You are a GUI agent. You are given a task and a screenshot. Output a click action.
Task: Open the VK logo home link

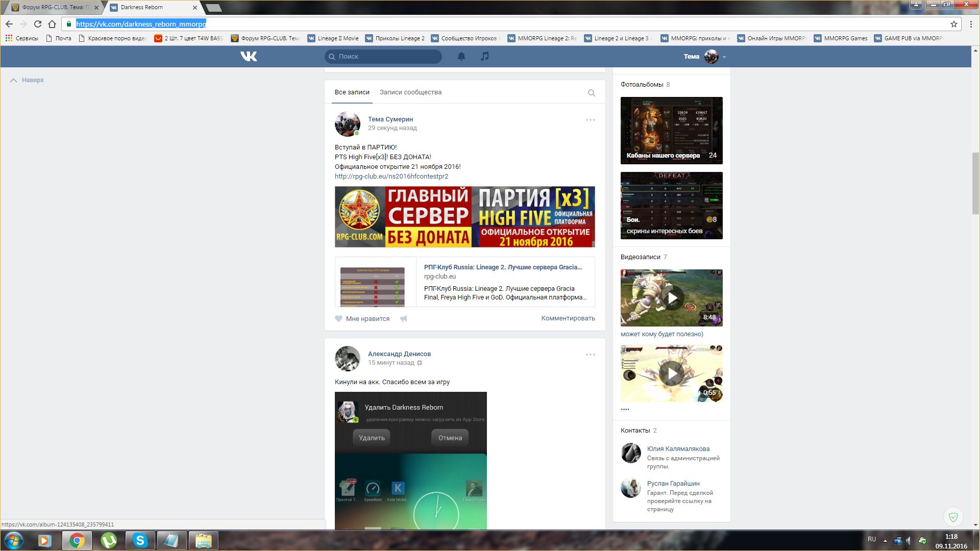[249, 56]
